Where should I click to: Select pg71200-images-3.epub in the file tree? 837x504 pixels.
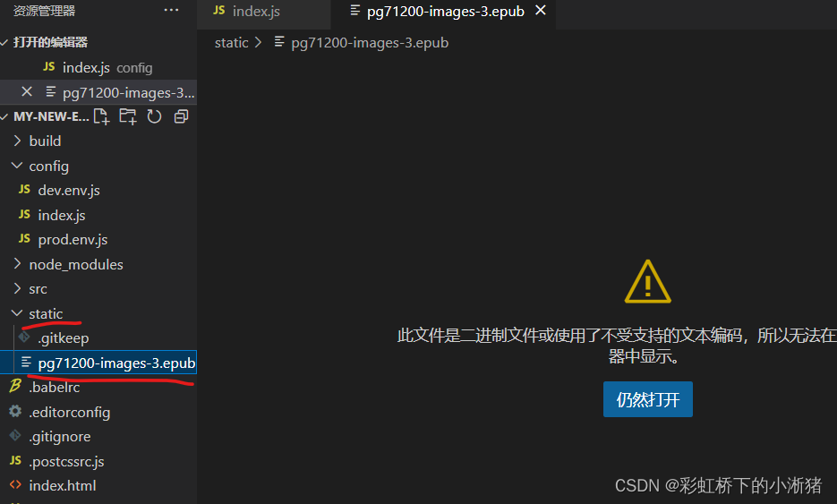coord(98,363)
